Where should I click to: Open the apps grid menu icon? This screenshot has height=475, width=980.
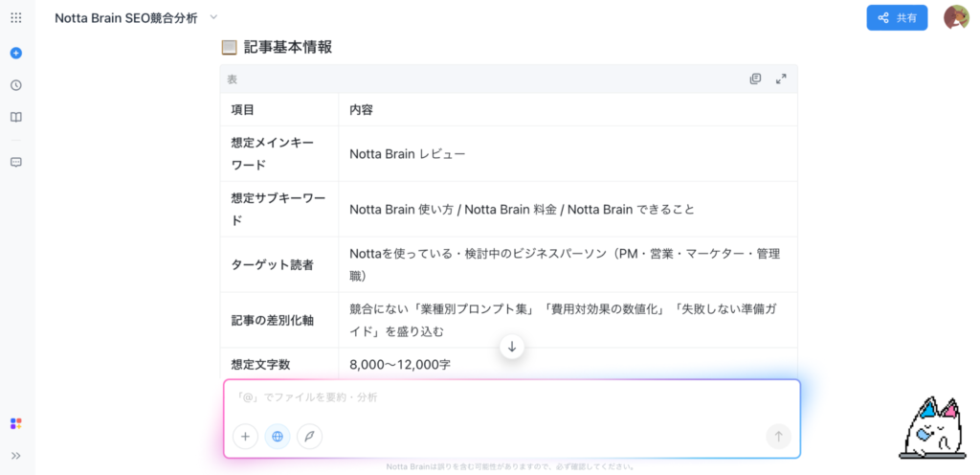(x=16, y=18)
